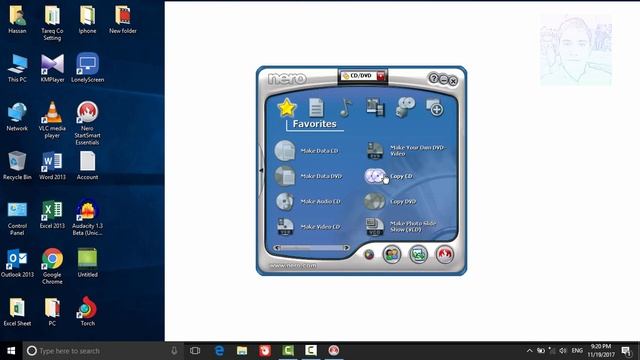Select the Word 2013 desktop shortcut
The image size is (640, 360).
(x=52, y=166)
